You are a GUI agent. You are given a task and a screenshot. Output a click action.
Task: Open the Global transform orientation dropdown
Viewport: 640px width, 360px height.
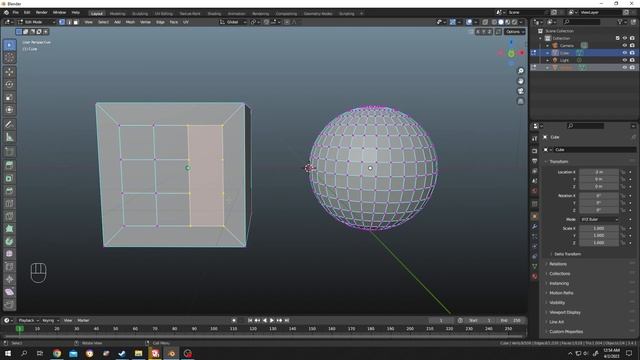[x=233, y=22]
